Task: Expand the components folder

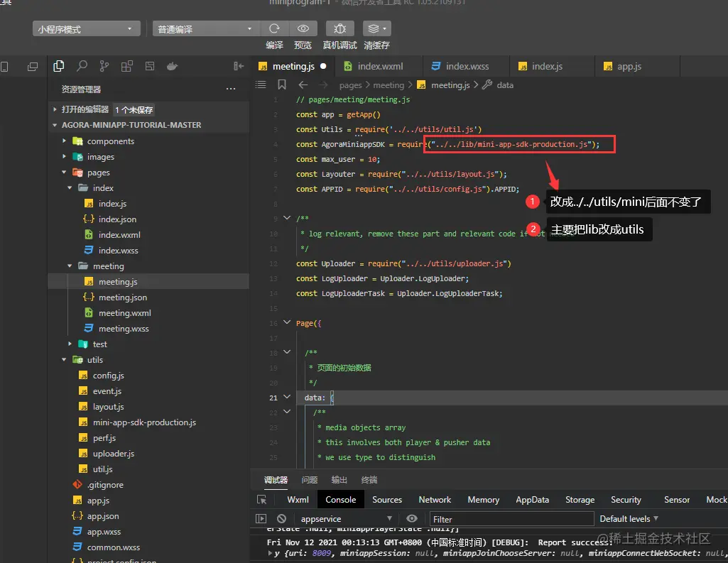Action: pyautogui.click(x=64, y=141)
